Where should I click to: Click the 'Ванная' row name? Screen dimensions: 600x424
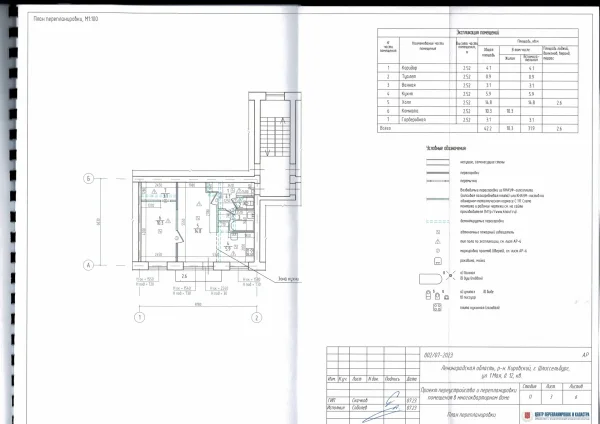(409, 85)
